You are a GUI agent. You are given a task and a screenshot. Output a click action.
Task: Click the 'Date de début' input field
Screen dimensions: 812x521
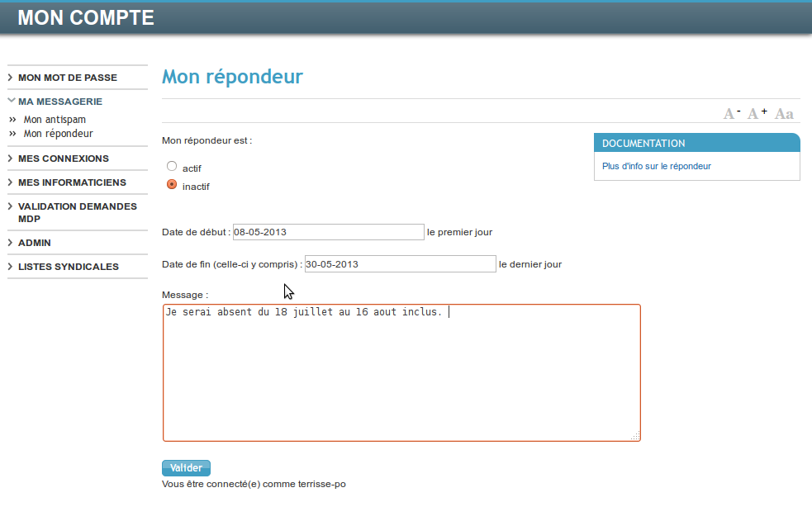[x=328, y=231]
